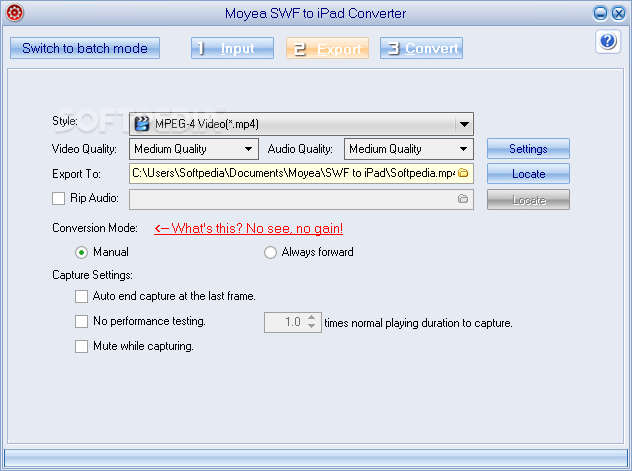Go to step 3 Convert tab
The height and width of the screenshot is (471, 632).
coord(421,48)
